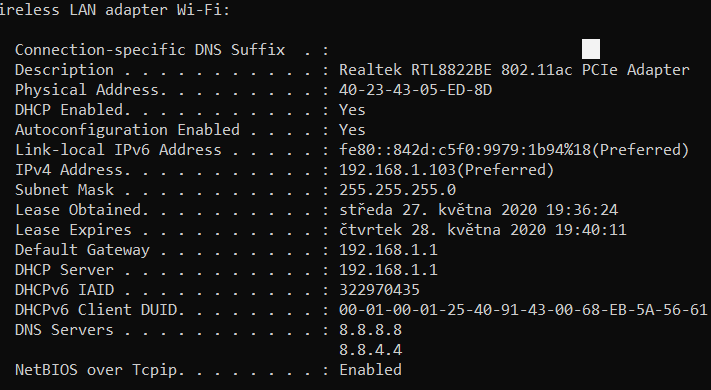Image resolution: width=711 pixels, height=390 pixels.
Task: Click the Subnet Mask 255.255.255.0 value
Action: [398, 190]
